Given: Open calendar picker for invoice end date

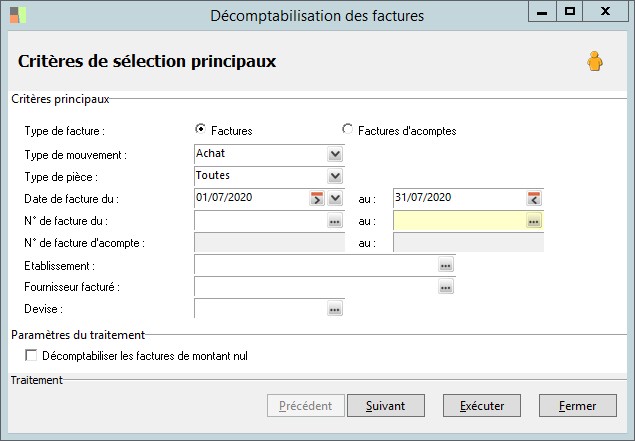Looking at the screenshot, I should (x=534, y=198).
